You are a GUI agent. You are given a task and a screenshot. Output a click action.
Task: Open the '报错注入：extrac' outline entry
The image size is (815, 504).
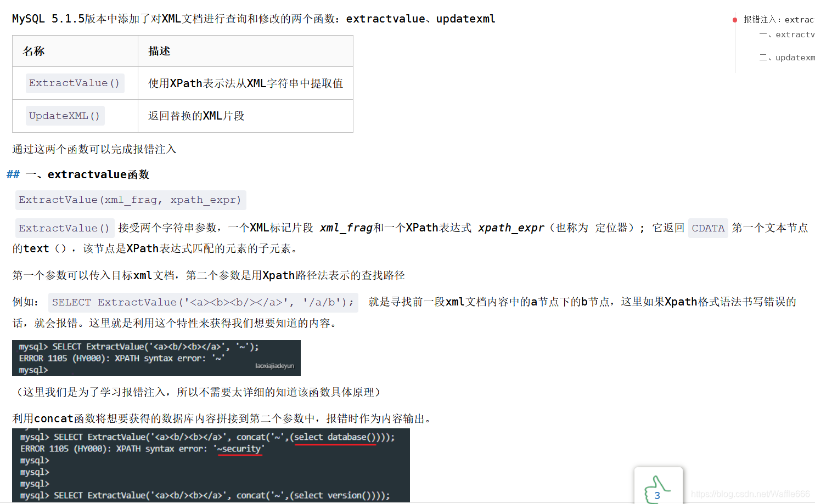click(x=779, y=20)
